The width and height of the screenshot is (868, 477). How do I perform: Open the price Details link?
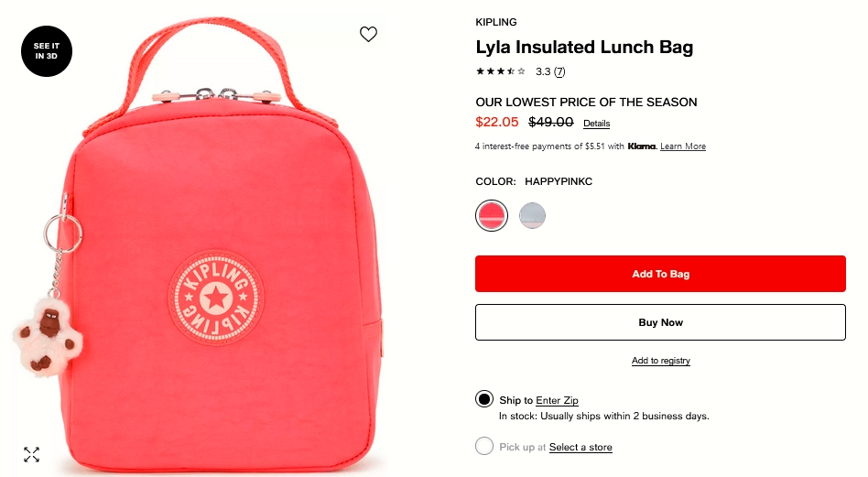click(597, 124)
